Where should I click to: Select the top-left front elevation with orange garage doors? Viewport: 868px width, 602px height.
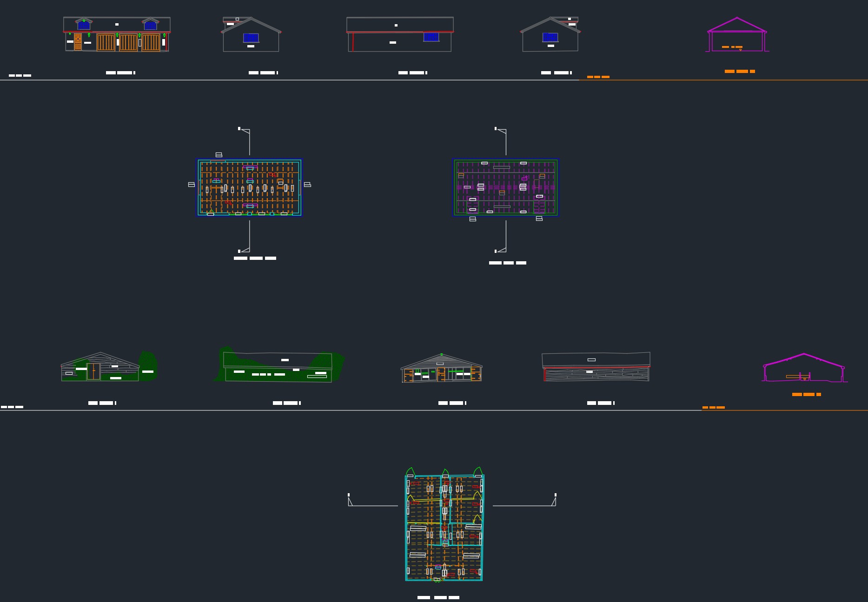click(117, 34)
